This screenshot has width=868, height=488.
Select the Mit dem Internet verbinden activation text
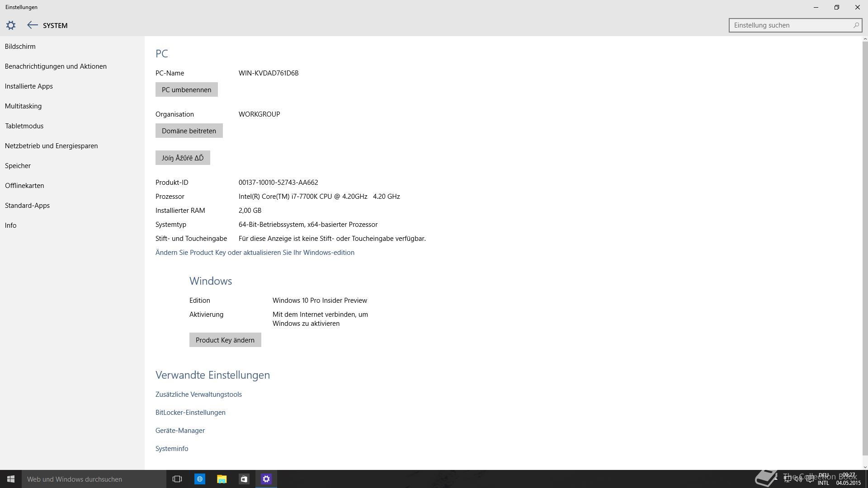tap(320, 319)
